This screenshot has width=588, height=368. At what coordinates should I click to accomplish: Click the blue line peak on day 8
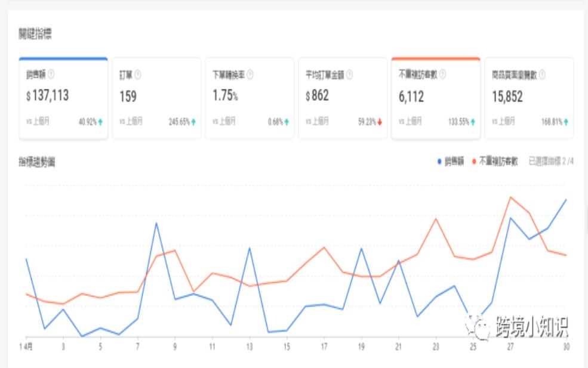156,223
